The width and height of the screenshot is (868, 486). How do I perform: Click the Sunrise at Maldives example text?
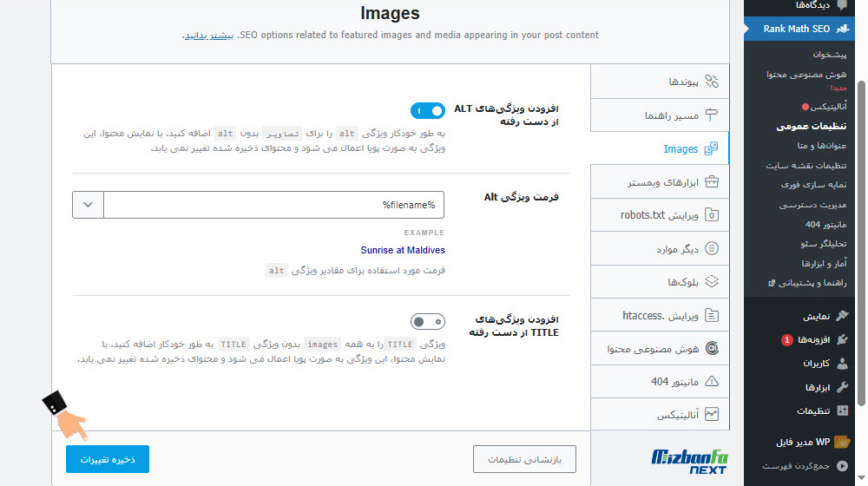[403, 250]
